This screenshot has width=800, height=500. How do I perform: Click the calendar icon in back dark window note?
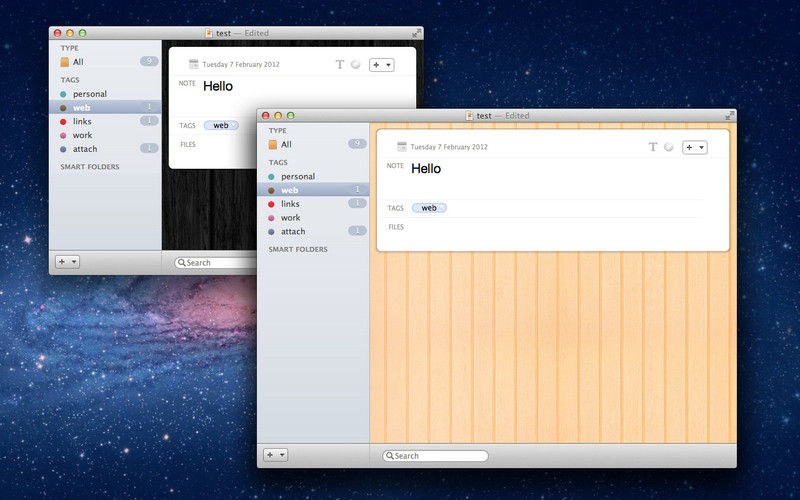[x=194, y=64]
